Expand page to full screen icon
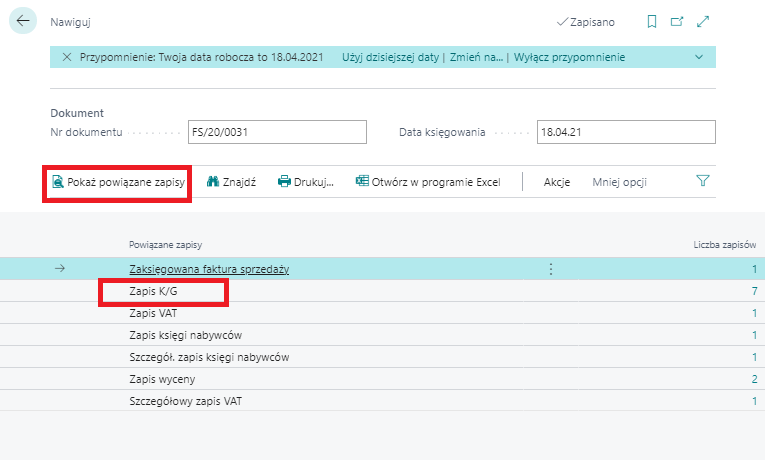 pos(703,21)
